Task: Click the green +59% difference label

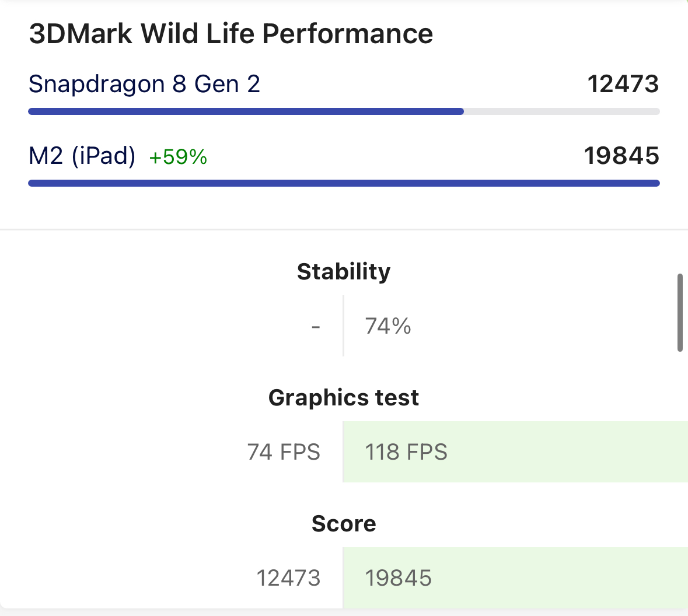Action: coord(178,157)
